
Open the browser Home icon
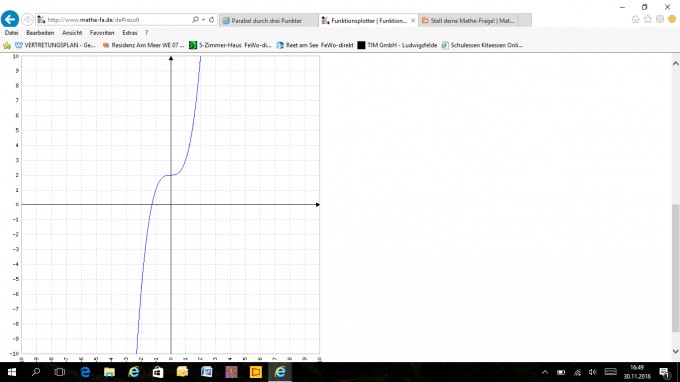635,19
